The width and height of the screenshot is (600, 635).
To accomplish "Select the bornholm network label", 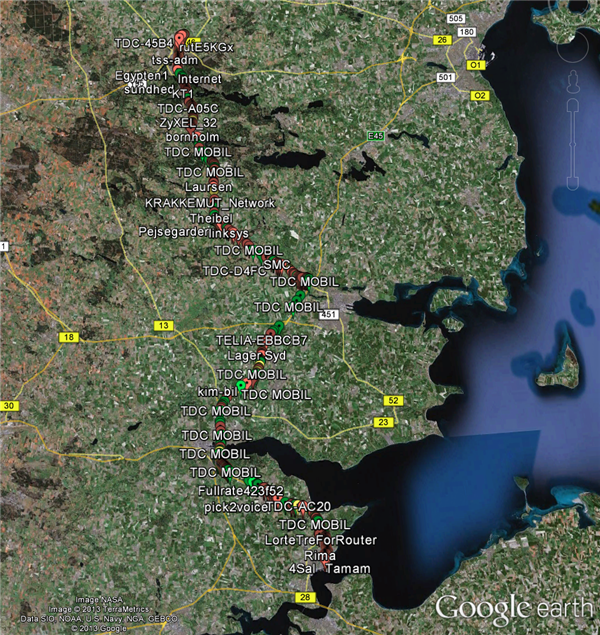I will click(193, 137).
